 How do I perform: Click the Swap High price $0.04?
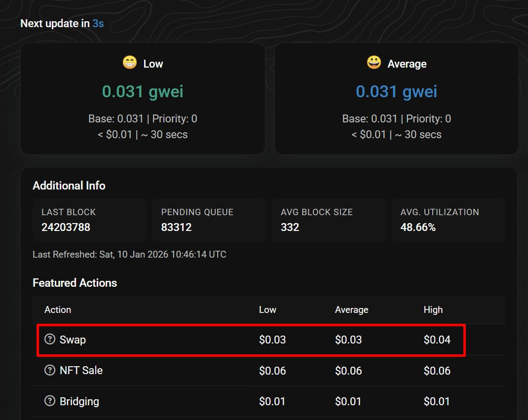(437, 340)
